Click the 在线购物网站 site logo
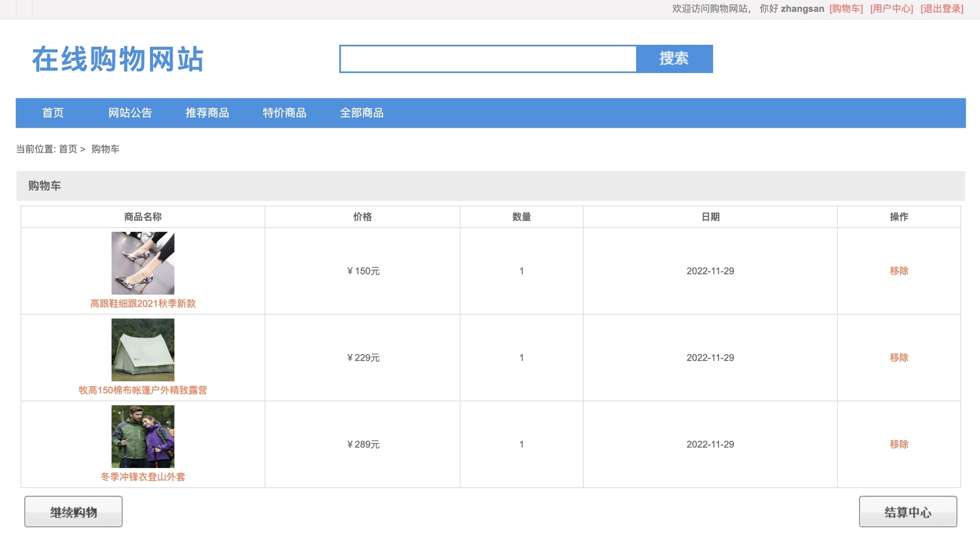The width and height of the screenshot is (980, 546). click(117, 59)
